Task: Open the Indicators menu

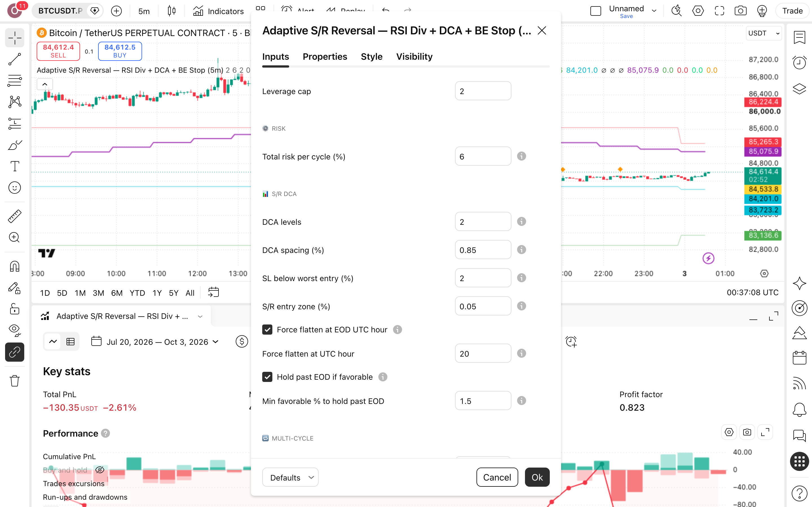Action: (219, 11)
